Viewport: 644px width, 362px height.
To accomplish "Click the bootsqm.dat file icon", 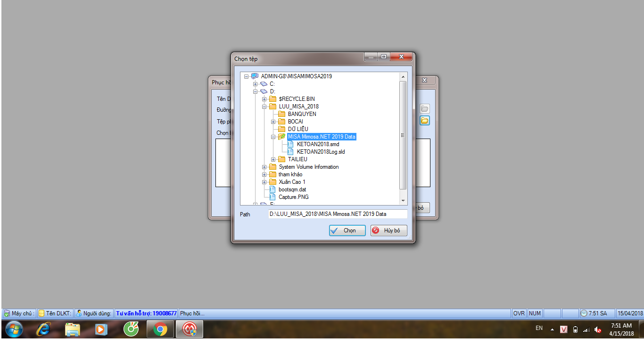I will [272, 189].
